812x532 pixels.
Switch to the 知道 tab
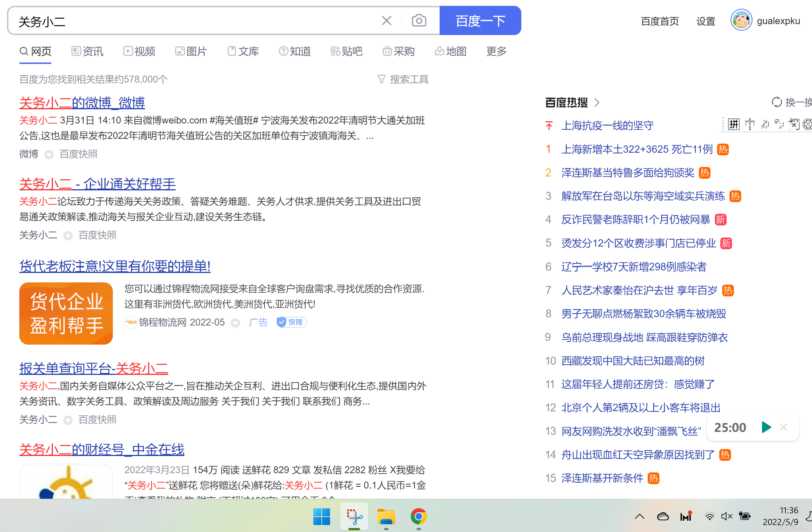(295, 51)
